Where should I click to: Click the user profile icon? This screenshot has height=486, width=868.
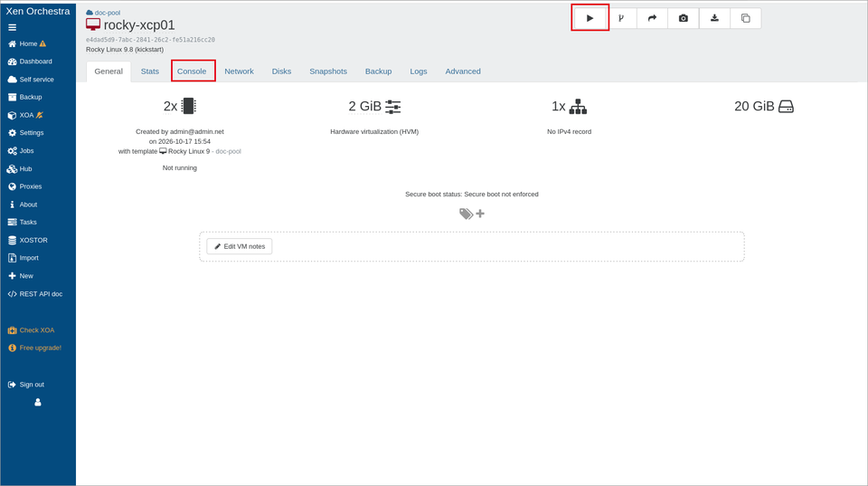tap(38, 403)
